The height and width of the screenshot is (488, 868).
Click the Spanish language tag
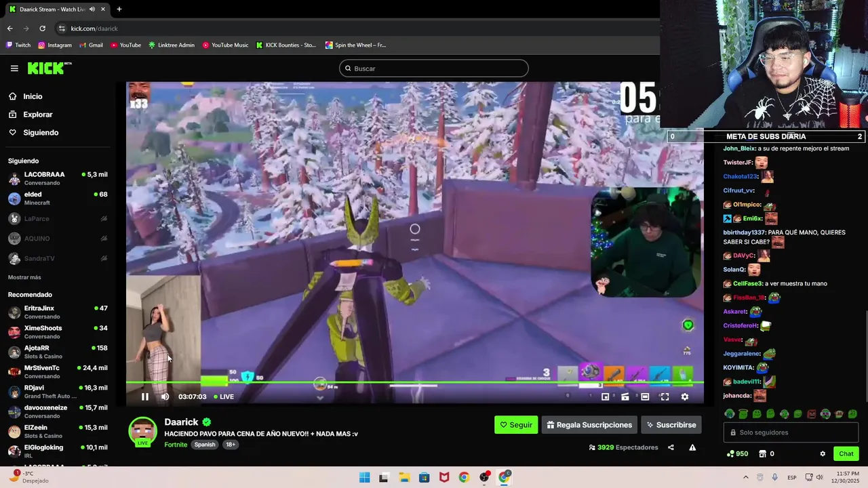205,445
